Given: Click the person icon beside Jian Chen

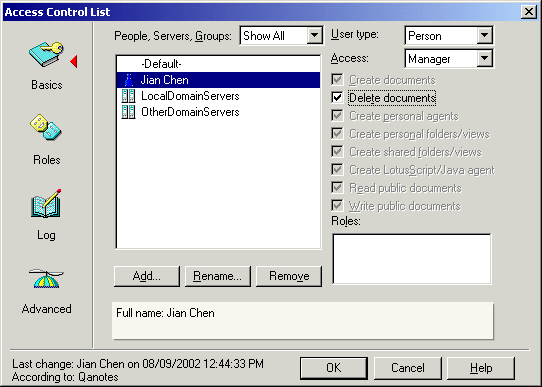Looking at the screenshot, I should point(129,80).
